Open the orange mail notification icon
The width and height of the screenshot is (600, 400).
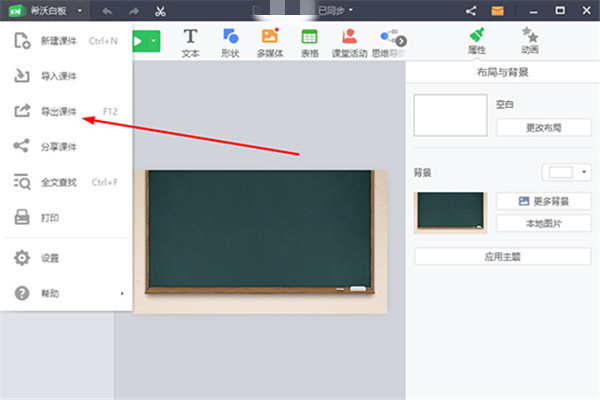(x=496, y=11)
